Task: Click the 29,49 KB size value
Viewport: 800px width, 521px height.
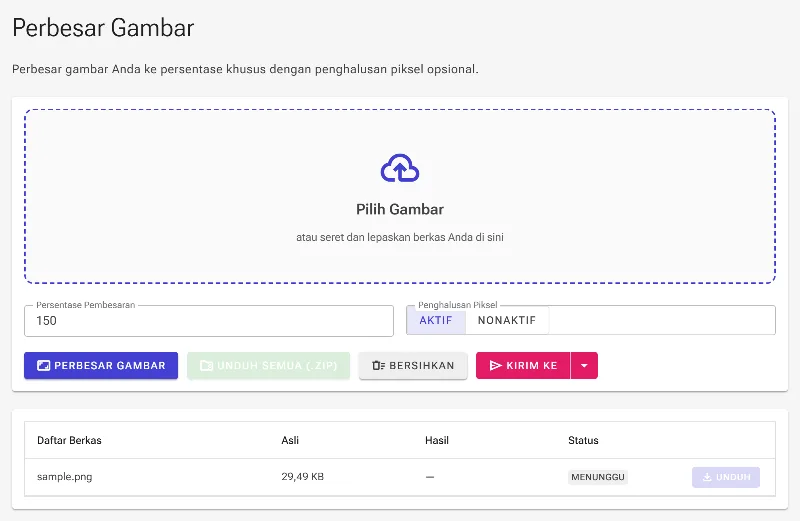Action: (x=303, y=477)
